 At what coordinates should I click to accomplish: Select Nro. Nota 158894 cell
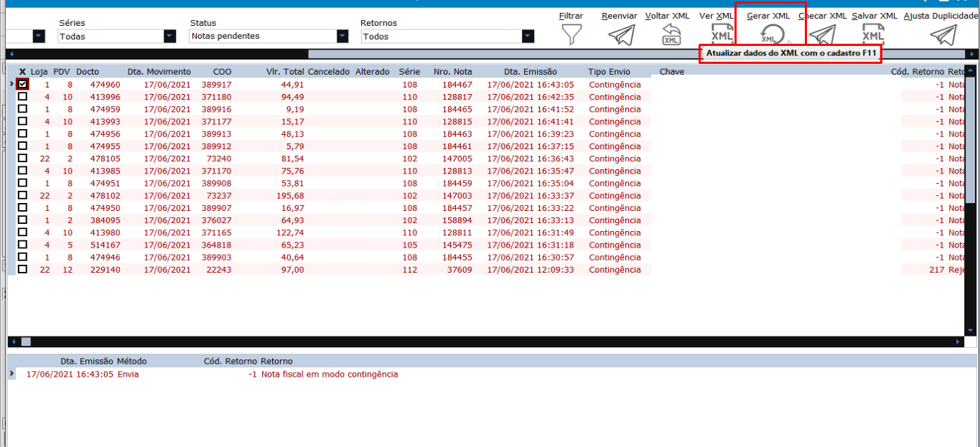[457, 220]
